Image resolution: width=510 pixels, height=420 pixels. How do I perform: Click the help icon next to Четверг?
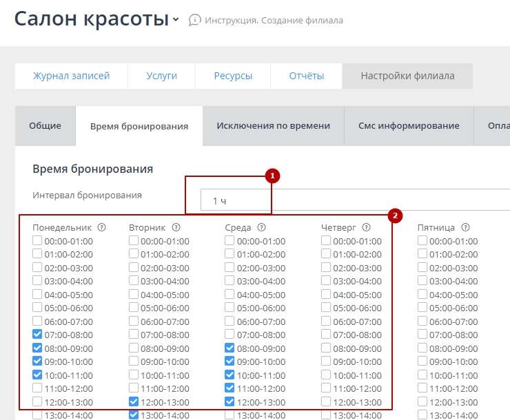(367, 227)
